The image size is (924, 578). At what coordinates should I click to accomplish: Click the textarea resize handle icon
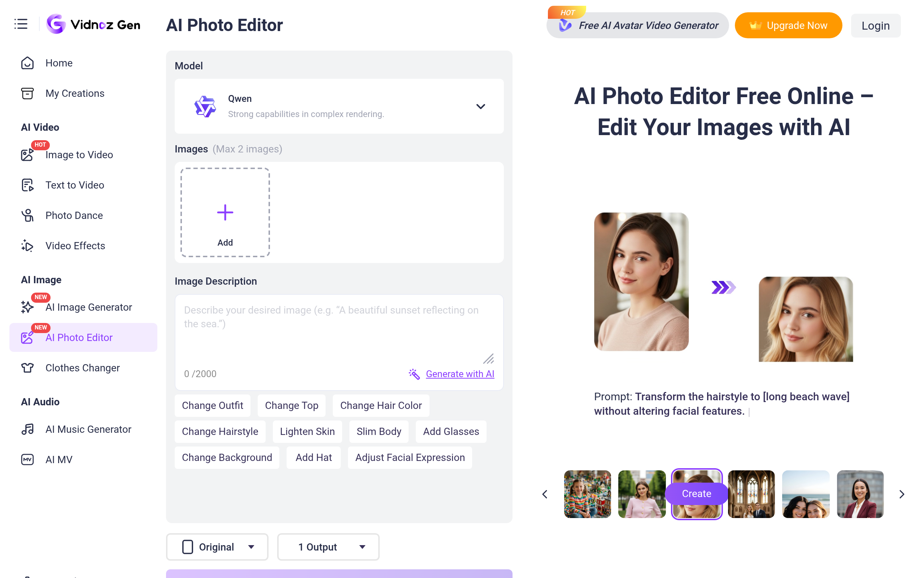pos(489,359)
